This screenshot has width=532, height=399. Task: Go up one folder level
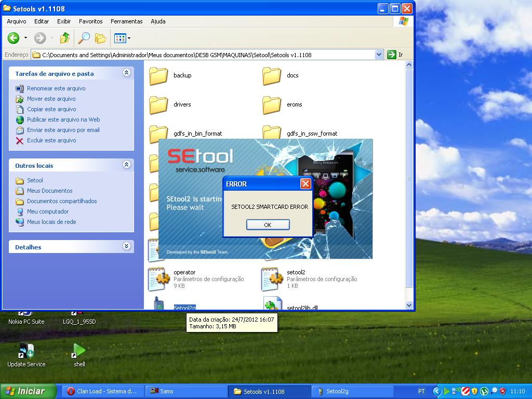click(65, 38)
